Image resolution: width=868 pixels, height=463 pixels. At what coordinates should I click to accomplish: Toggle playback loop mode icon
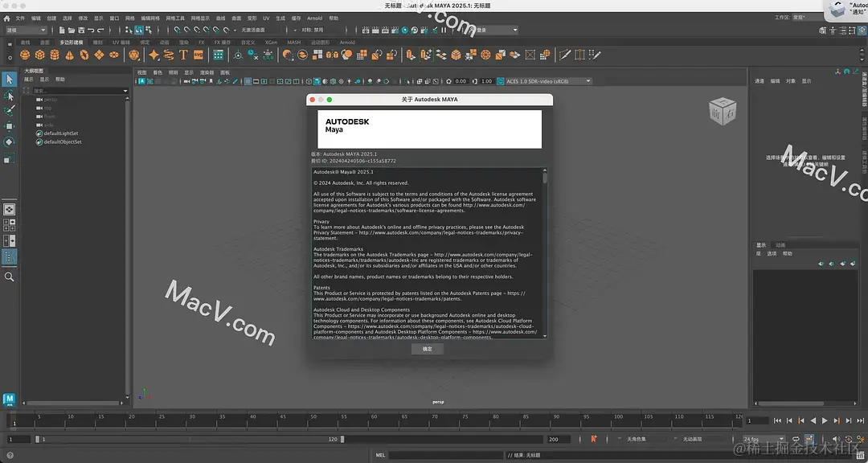tap(796, 439)
